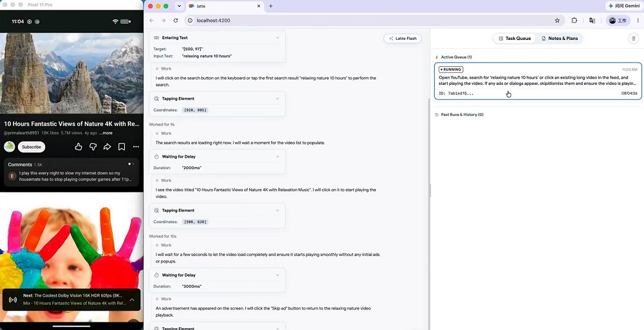Open the tab search dropdown
Image resolution: width=644 pixels, height=330 pixels.
(178, 6)
